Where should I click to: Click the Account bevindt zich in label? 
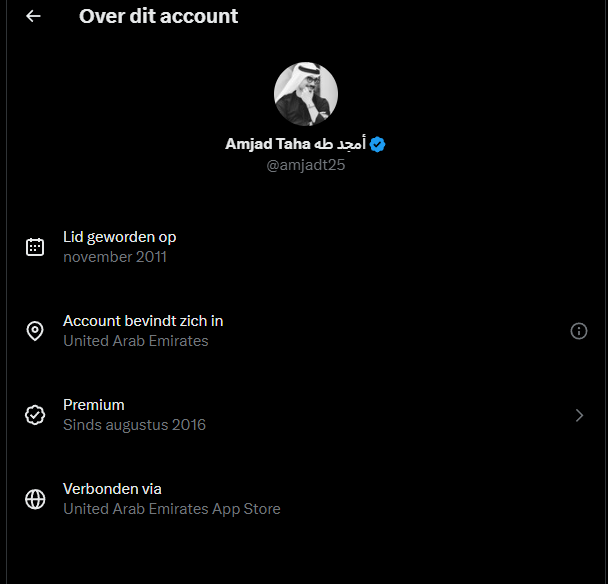click(x=143, y=321)
